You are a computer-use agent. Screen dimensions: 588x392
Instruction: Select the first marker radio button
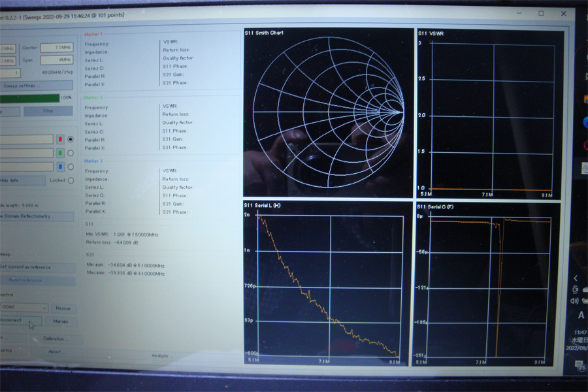[71, 139]
